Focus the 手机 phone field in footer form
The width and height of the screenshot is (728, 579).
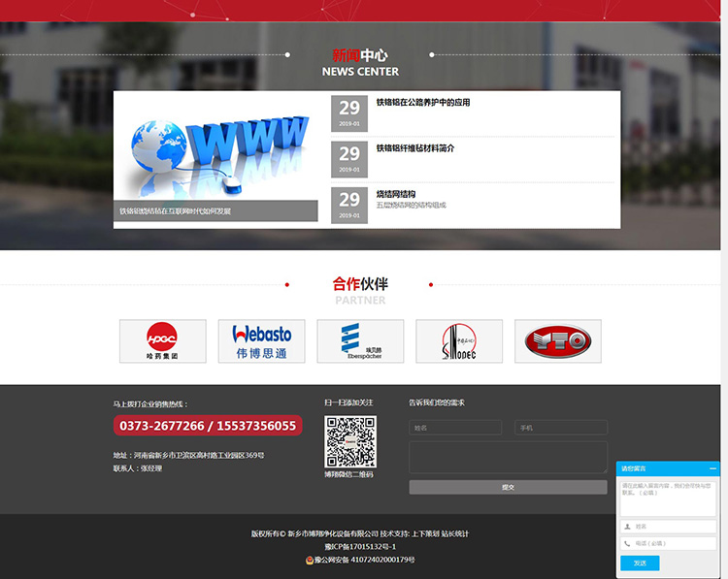tap(561, 428)
